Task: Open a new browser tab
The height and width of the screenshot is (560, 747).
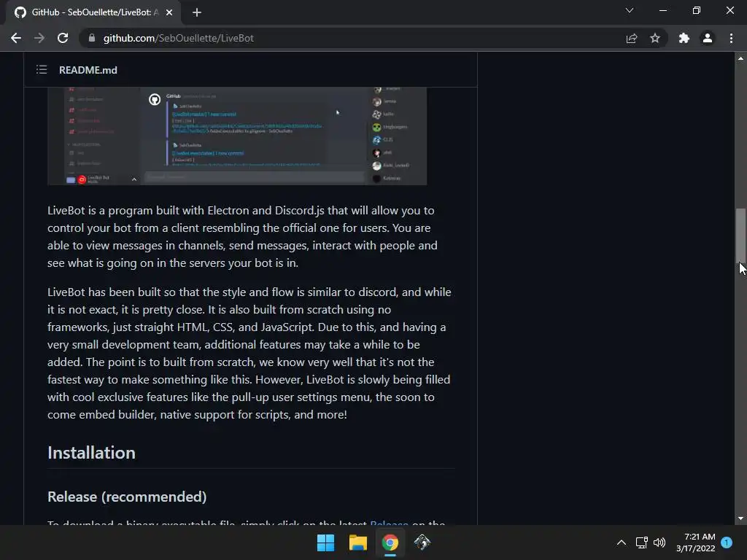Action: pyautogui.click(x=197, y=12)
